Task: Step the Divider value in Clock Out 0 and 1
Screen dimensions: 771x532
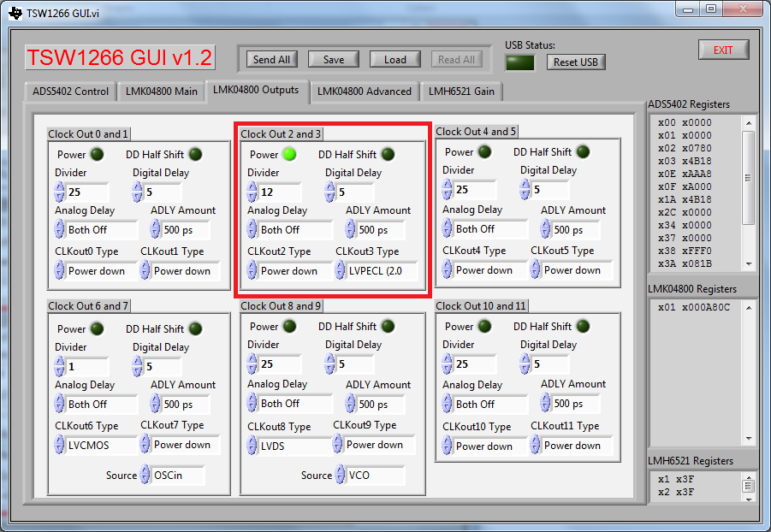Action: (x=60, y=192)
